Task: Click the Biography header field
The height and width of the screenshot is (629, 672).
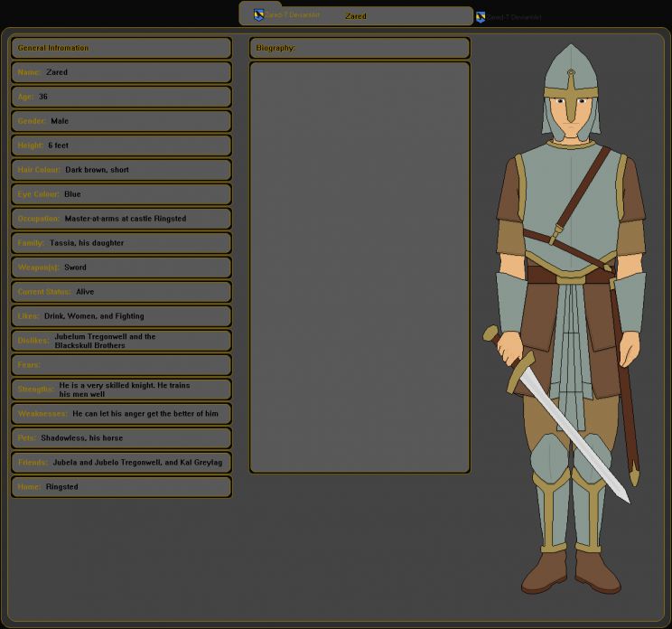Action: point(359,48)
